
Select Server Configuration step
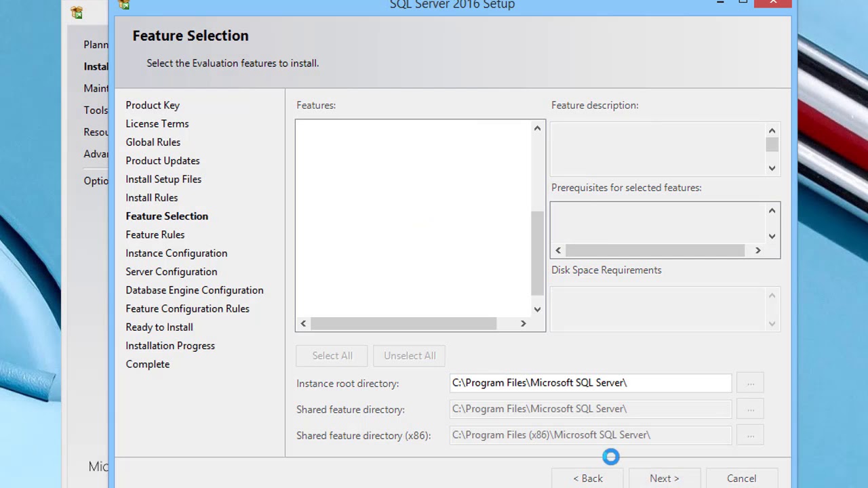pos(172,272)
